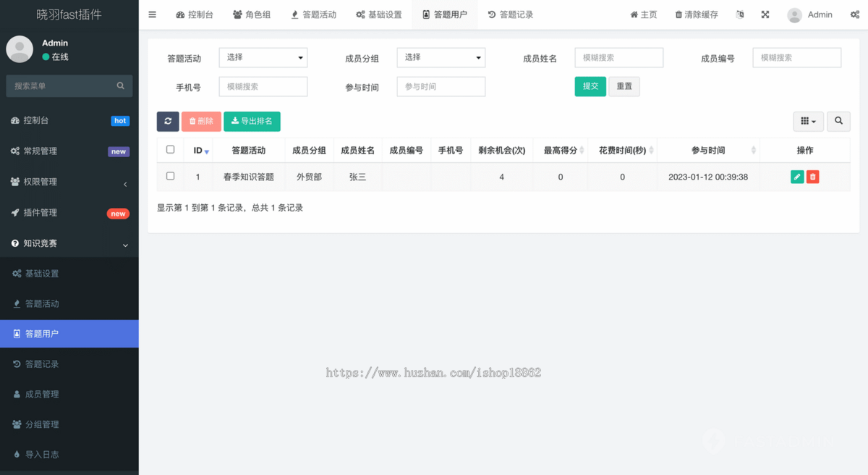
Task: Click the 手机号 模糊搜索 input field
Action: (263, 86)
